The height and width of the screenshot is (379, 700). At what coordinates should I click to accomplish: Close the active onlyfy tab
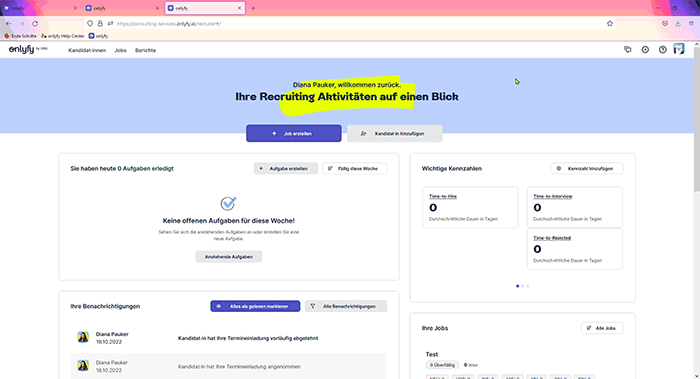239,8
